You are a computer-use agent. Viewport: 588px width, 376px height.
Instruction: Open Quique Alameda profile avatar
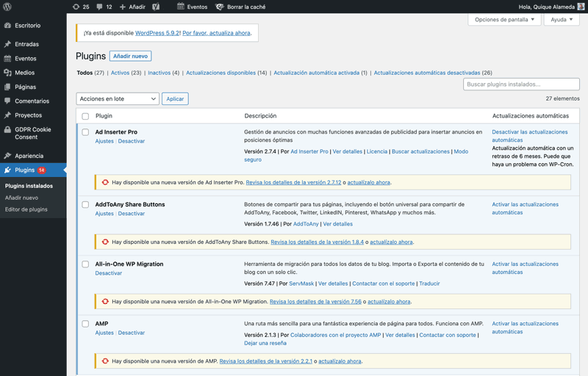(x=581, y=7)
